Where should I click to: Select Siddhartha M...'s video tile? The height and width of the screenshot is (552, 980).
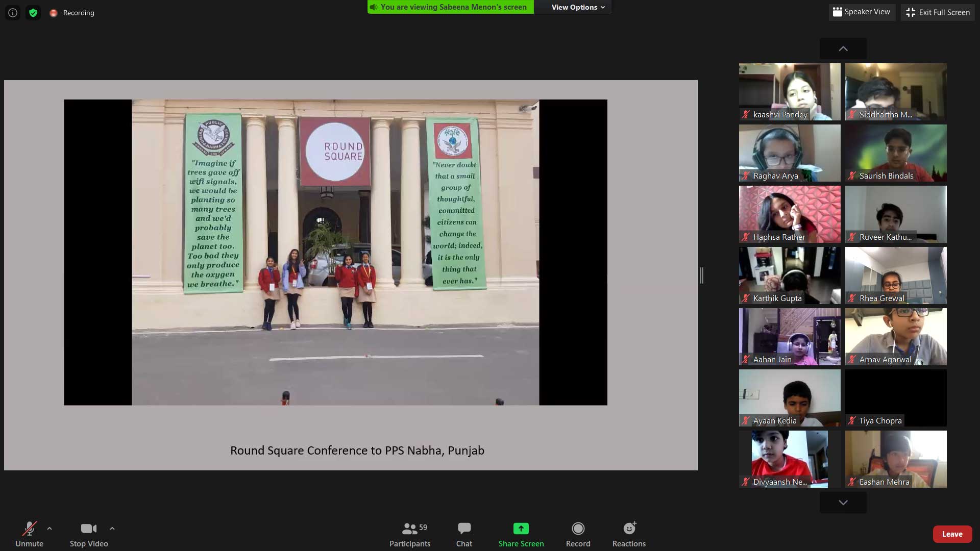point(896,92)
